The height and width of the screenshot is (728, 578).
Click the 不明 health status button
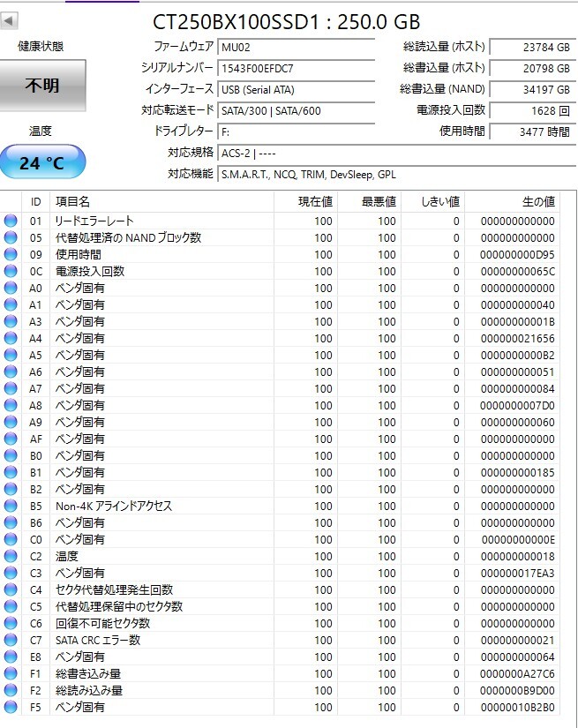click(42, 86)
